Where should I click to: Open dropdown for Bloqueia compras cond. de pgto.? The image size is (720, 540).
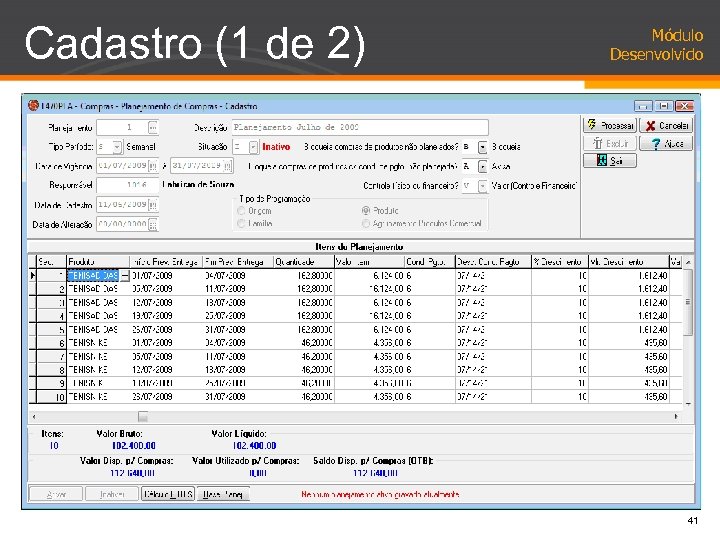(x=482, y=166)
